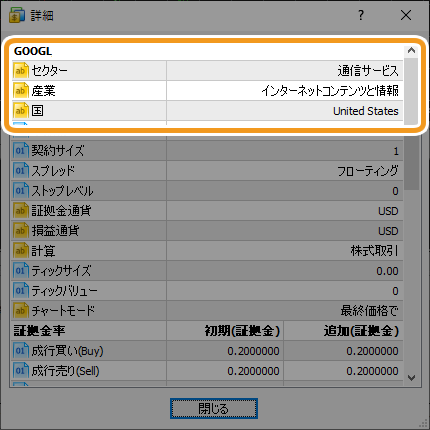
Task: Click the 追加(証拠金) column header
Action: coord(361,331)
